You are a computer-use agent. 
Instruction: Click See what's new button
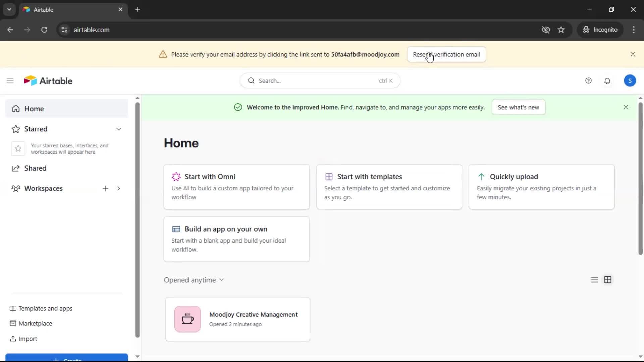pos(518,107)
